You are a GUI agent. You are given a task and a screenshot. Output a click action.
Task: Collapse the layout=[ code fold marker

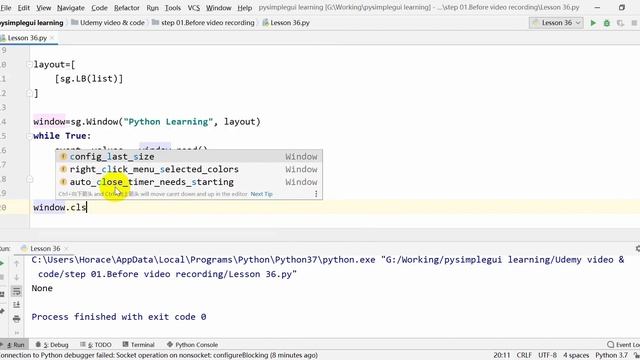(29, 64)
